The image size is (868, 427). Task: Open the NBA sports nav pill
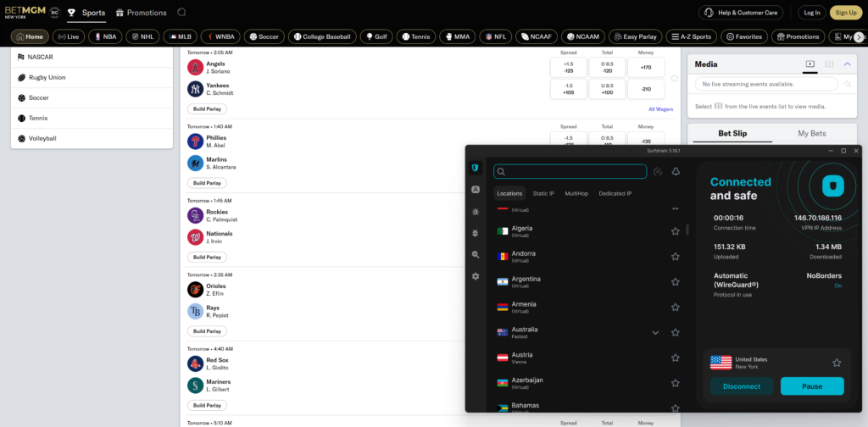[105, 37]
